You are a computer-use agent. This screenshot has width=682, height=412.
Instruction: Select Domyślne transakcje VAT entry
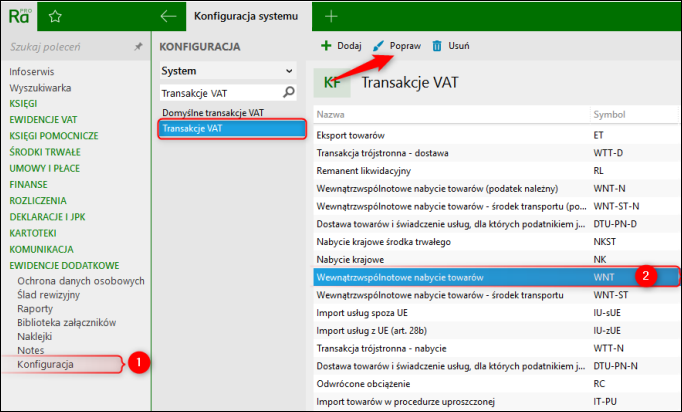[213, 113]
